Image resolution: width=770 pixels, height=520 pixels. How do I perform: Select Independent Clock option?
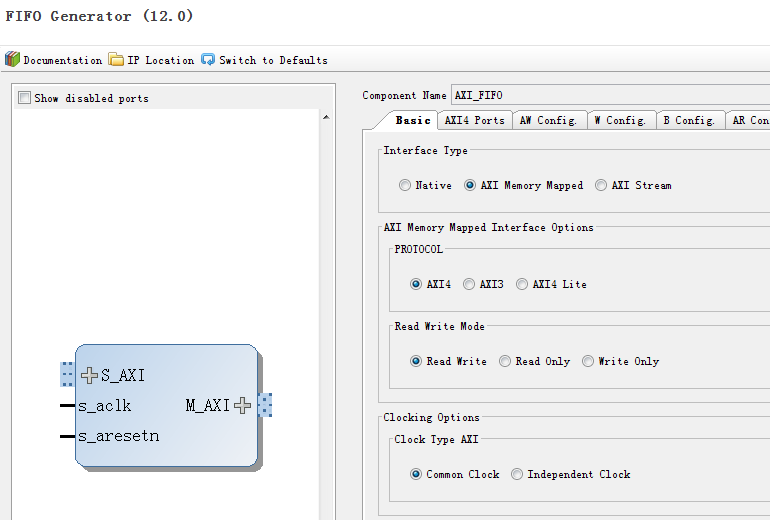(x=517, y=474)
